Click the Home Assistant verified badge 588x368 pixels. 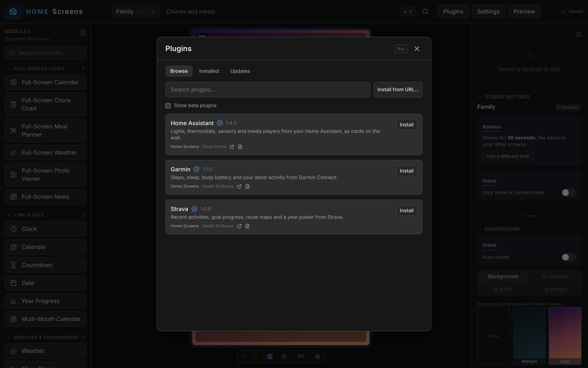(x=220, y=123)
